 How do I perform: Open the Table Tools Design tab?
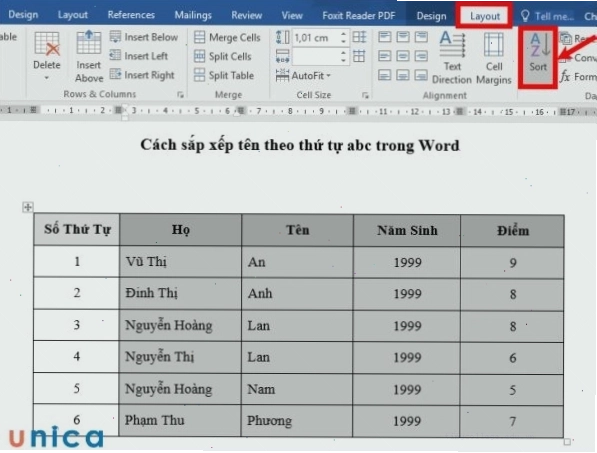pyautogui.click(x=431, y=16)
